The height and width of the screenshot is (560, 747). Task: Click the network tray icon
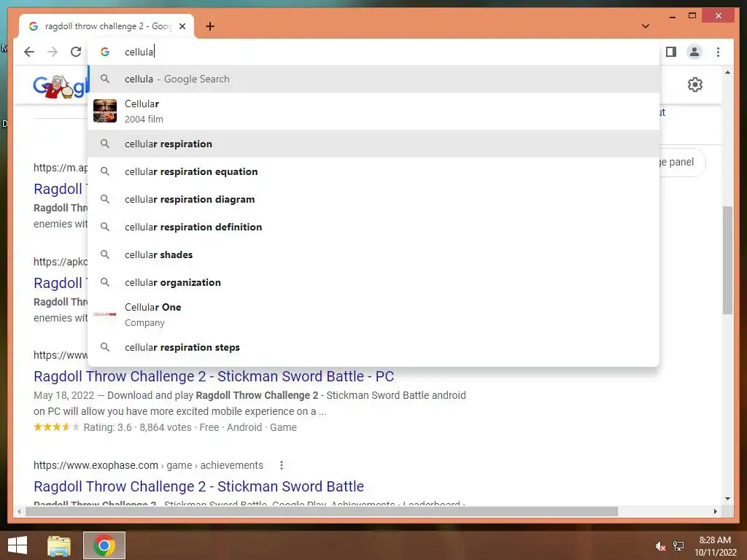pyautogui.click(x=678, y=546)
